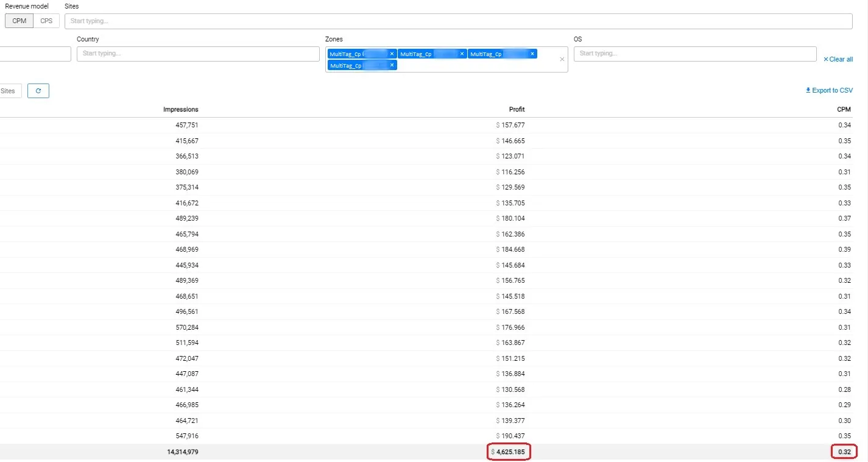Remove the second MultiTag_Cp zone tag
The height and width of the screenshot is (462, 868).
(462, 54)
